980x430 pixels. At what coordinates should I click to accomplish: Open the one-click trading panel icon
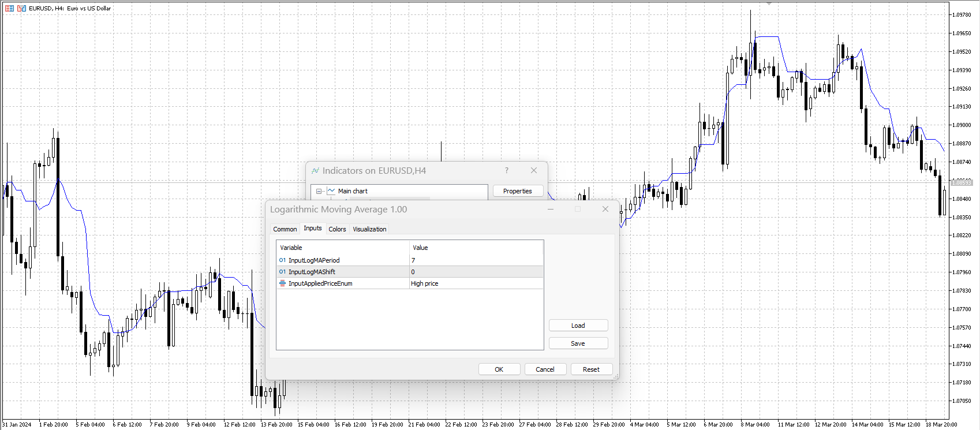(9, 8)
